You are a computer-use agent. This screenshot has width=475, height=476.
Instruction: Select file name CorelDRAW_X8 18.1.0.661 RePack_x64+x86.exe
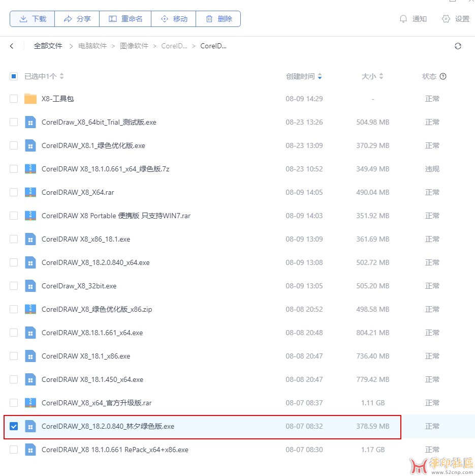click(x=115, y=450)
